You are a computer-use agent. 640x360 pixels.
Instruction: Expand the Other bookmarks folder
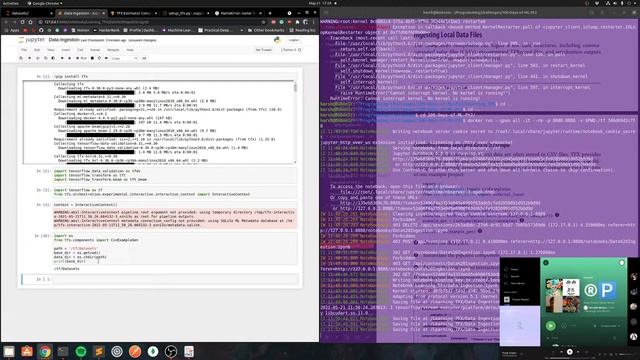tap(266, 30)
